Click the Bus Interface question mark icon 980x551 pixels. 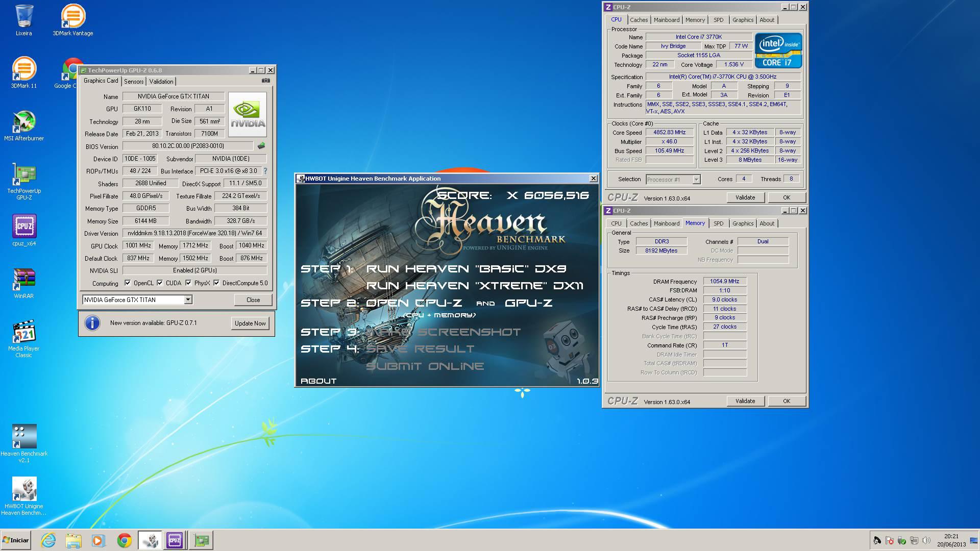pos(265,171)
